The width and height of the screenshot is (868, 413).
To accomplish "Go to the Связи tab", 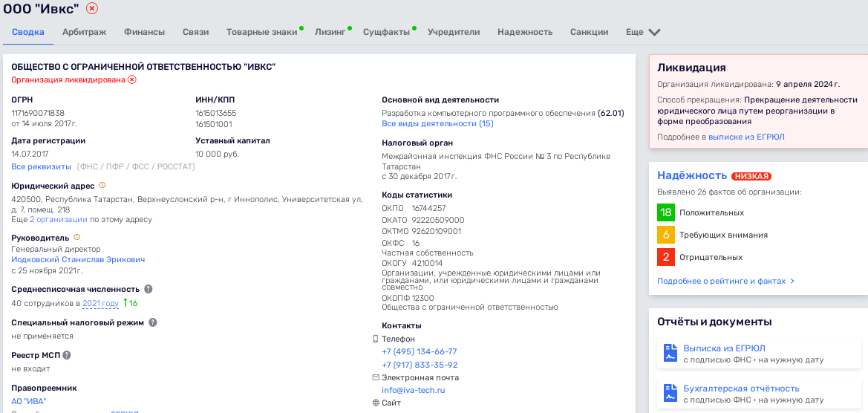I will coord(195,32).
